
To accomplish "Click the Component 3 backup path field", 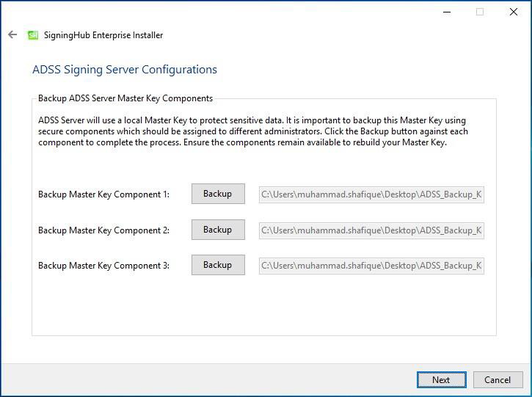I will pyautogui.click(x=371, y=266).
